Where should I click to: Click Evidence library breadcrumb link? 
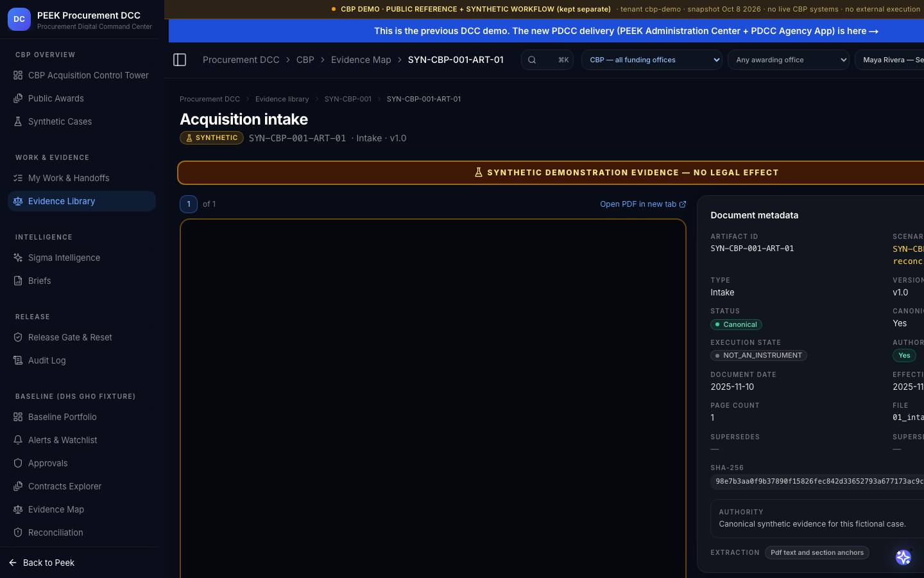(282, 99)
